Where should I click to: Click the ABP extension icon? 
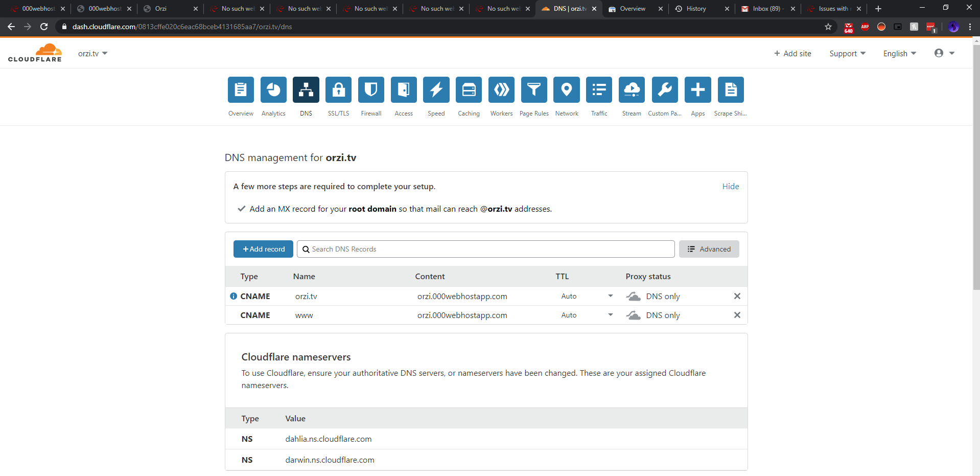tap(865, 27)
